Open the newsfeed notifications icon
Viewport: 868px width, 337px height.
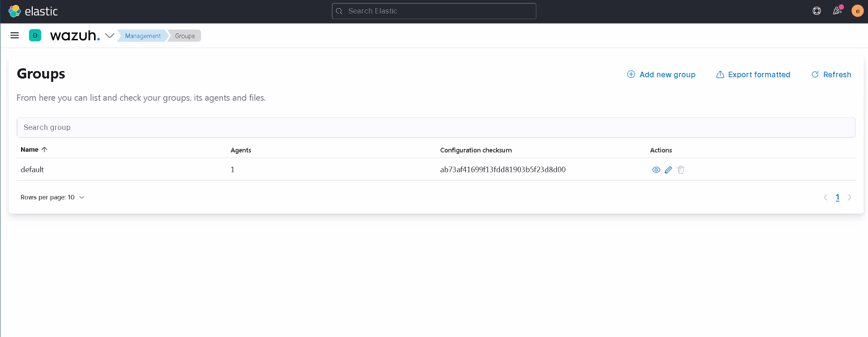pyautogui.click(x=837, y=11)
